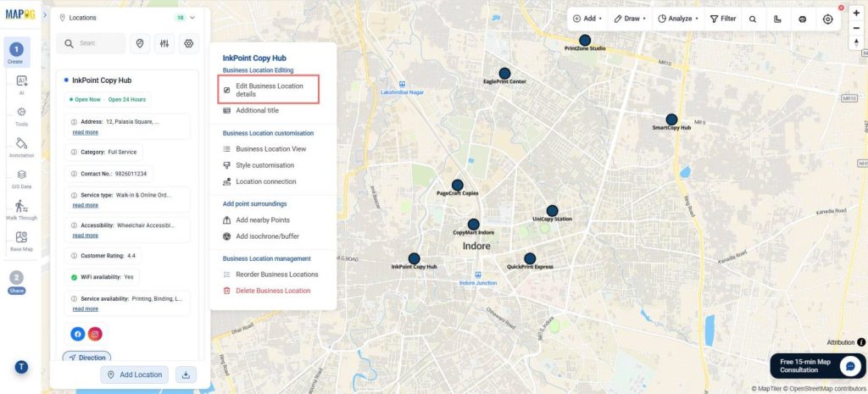
Task: Open the Analyze dropdown in toolbar
Action: point(678,19)
